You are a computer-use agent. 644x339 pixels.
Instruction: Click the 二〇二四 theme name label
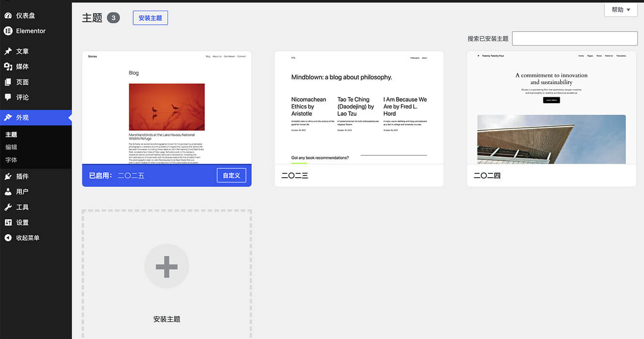tap(487, 175)
